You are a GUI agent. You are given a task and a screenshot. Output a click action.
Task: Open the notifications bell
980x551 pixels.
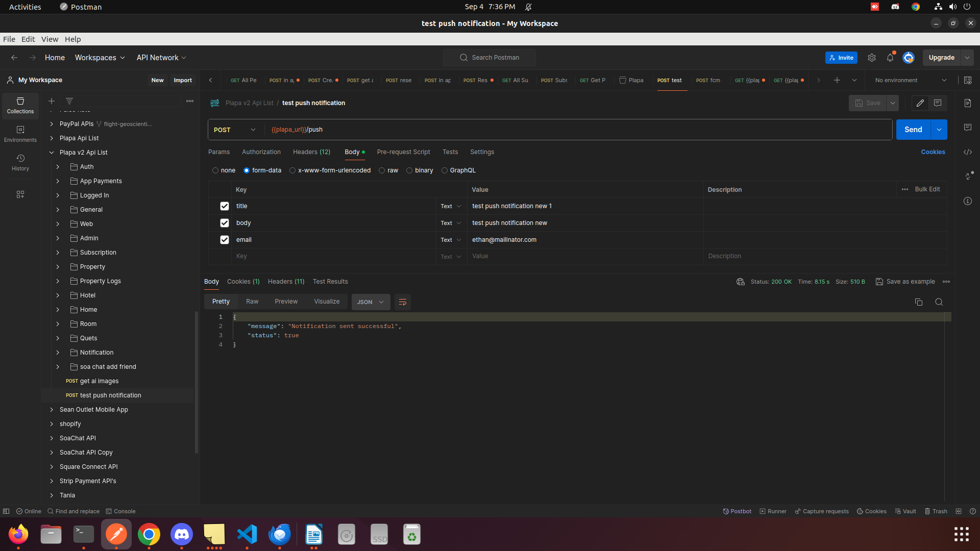pyautogui.click(x=890, y=58)
